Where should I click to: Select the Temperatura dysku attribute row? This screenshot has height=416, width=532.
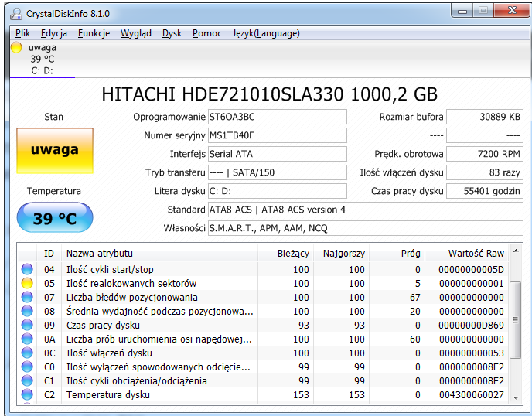[263, 394]
